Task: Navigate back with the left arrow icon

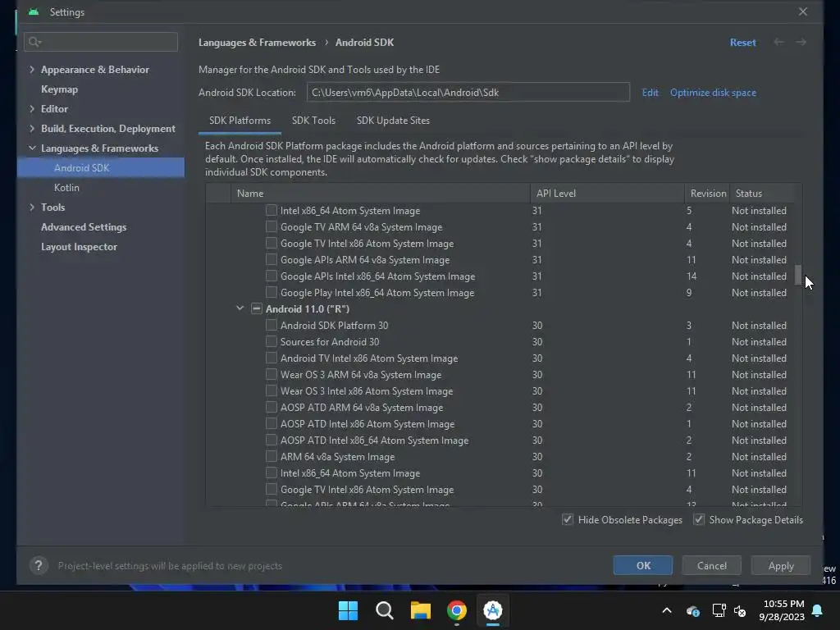Action: [778, 43]
